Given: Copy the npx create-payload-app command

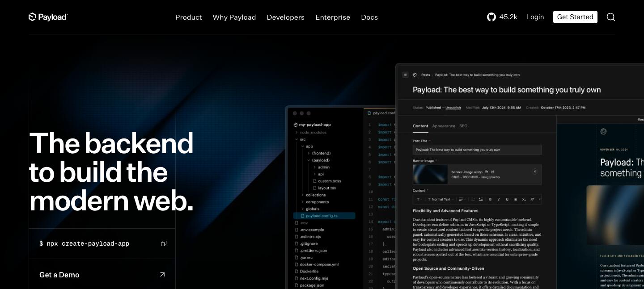Looking at the screenshot, I should (164, 243).
